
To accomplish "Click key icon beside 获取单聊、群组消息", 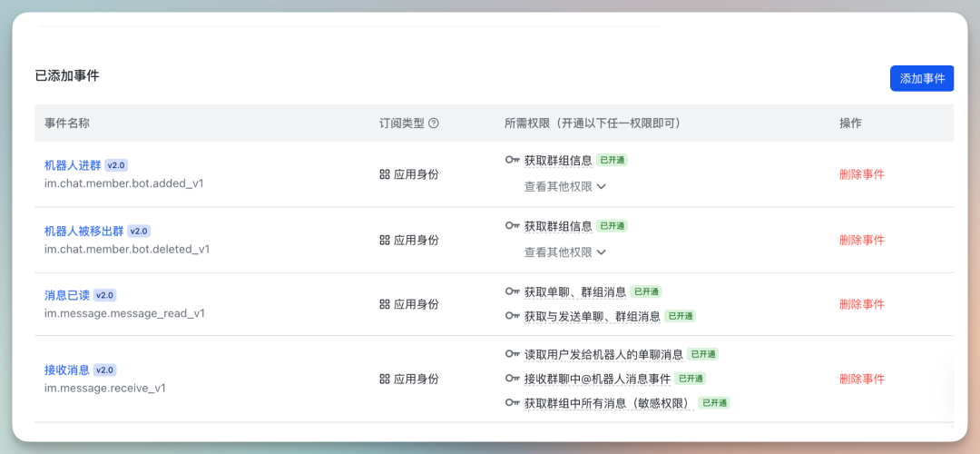I will 513,292.
